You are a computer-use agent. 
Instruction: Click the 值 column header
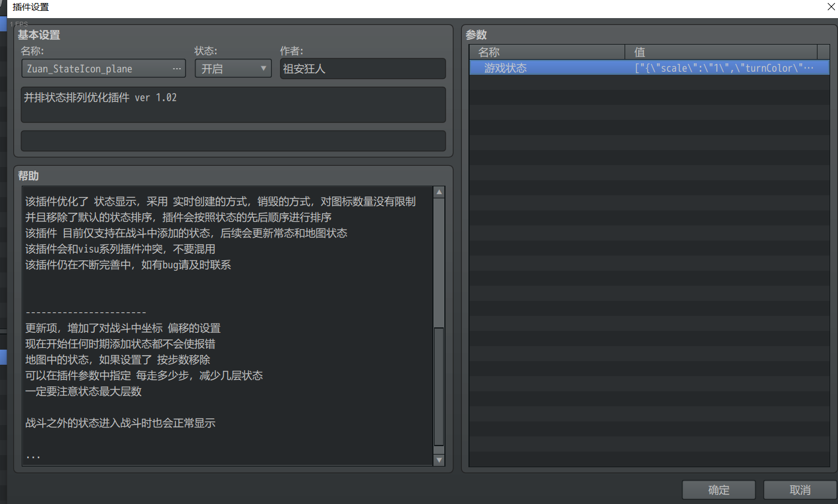click(721, 52)
